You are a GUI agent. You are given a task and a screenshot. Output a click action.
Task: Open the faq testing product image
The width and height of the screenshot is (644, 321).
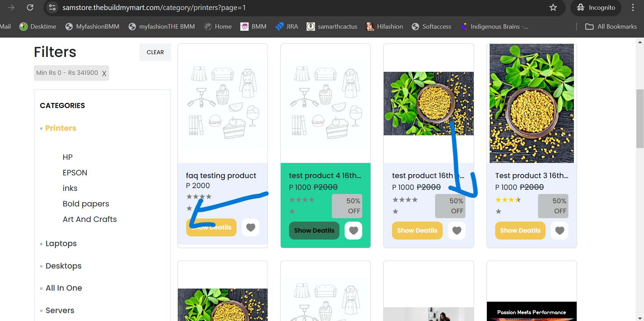point(223,104)
